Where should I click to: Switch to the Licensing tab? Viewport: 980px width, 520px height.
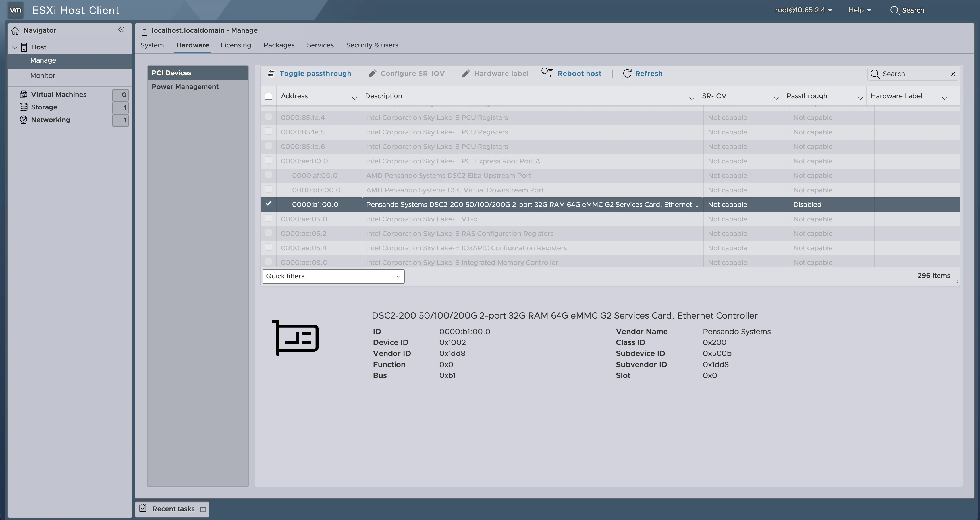[x=236, y=45]
